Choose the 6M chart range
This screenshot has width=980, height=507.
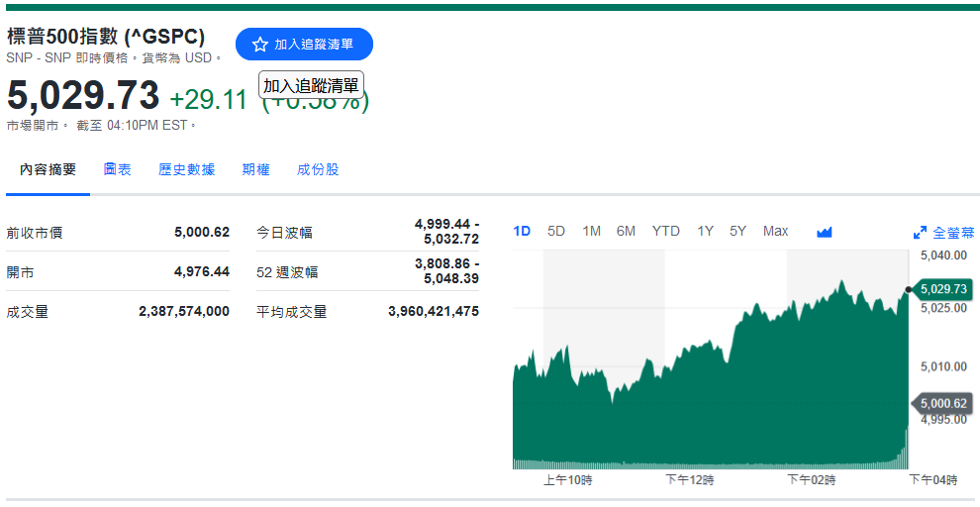[626, 231]
